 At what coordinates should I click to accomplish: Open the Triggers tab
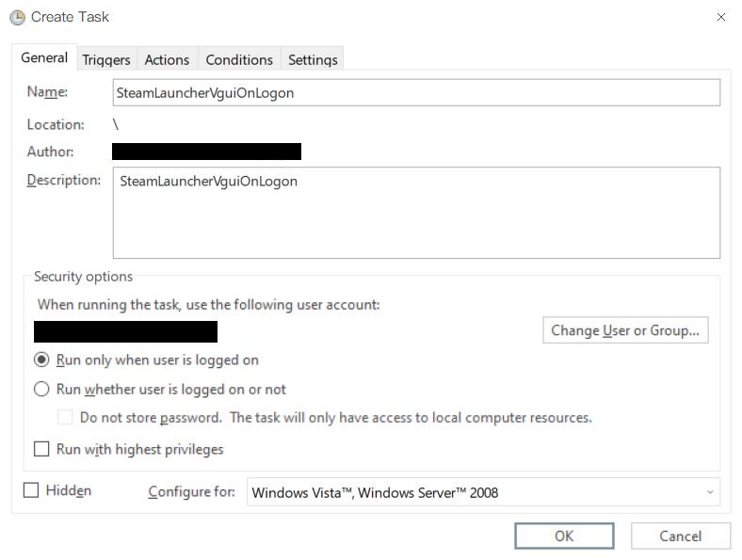pyautogui.click(x=106, y=59)
